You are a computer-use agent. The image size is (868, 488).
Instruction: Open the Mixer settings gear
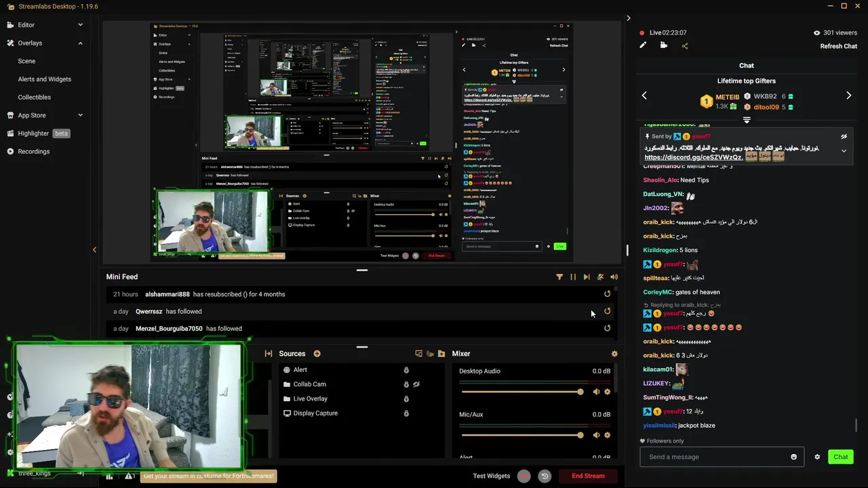(614, 354)
